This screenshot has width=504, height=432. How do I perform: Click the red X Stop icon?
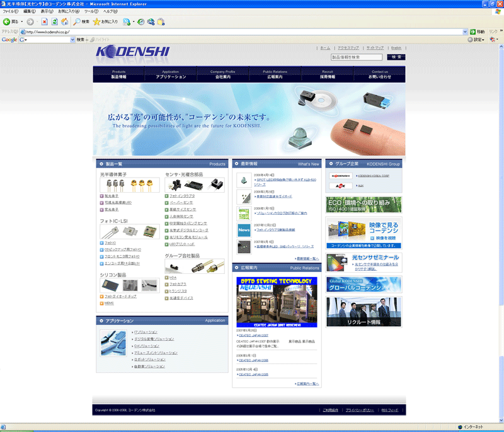45,21
